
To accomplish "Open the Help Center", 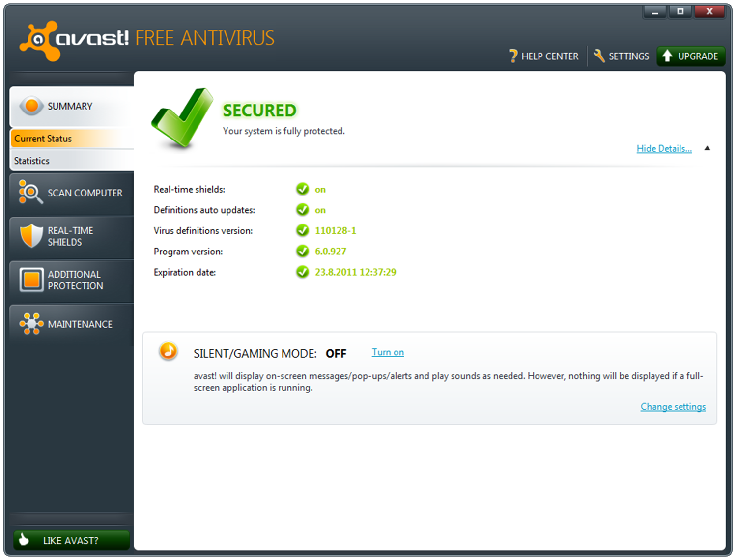I will (x=543, y=56).
